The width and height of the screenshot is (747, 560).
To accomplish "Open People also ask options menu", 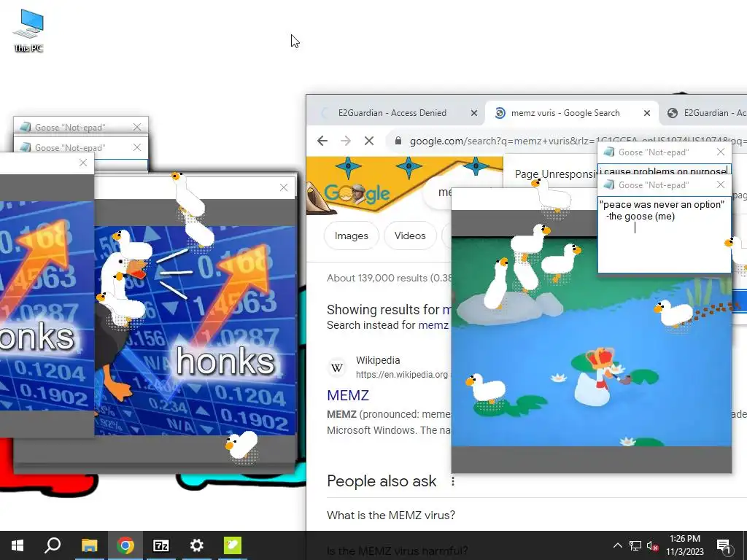I will (452, 481).
